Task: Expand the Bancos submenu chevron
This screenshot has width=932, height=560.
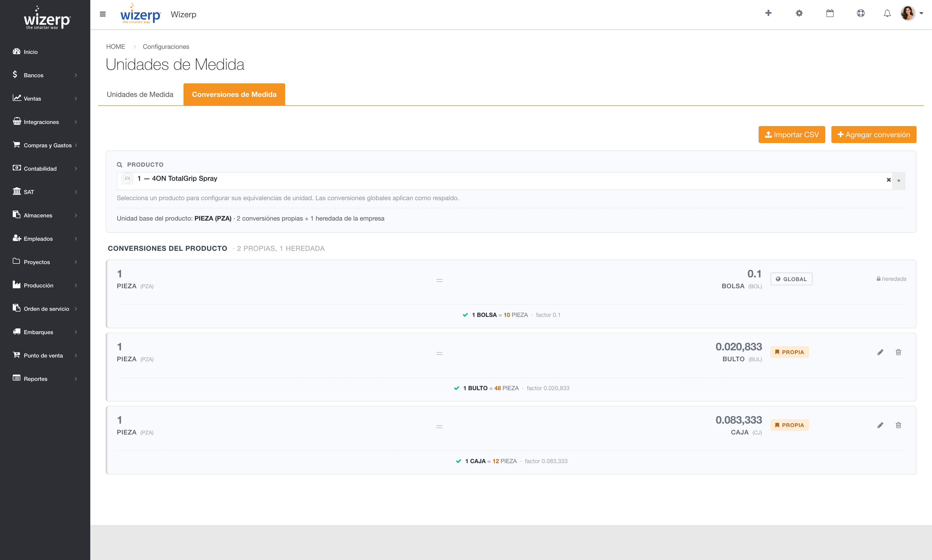Action: point(76,75)
